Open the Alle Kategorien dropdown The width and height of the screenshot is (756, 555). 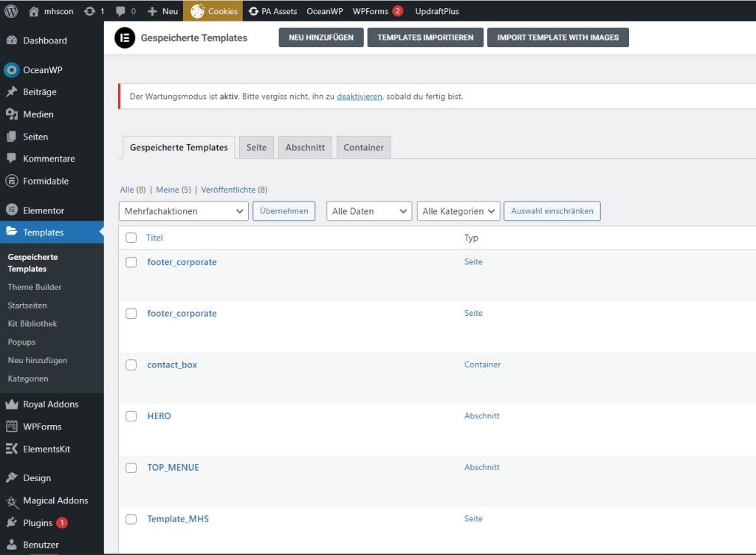click(x=458, y=211)
